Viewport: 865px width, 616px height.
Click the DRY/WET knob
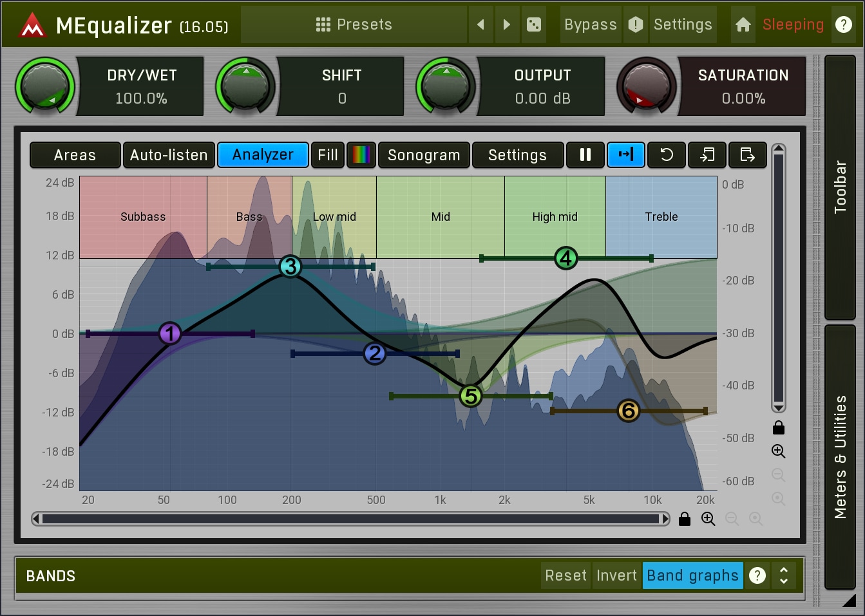click(x=44, y=86)
